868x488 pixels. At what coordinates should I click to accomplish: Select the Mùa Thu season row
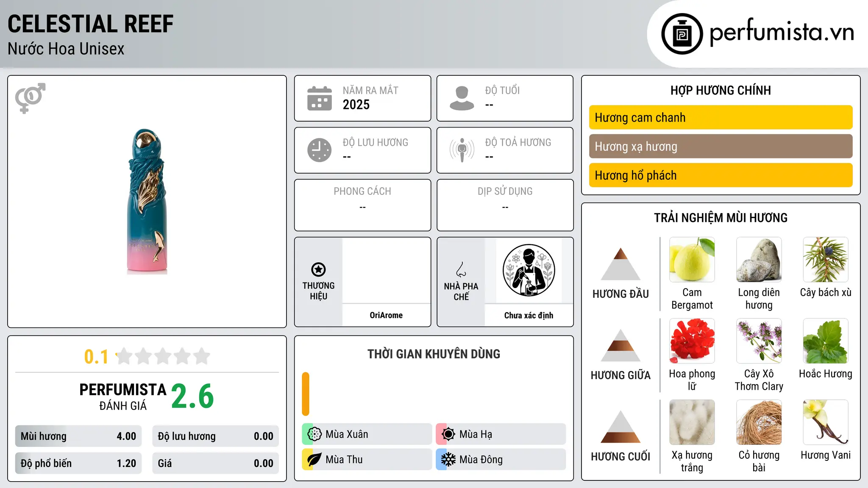(x=367, y=460)
